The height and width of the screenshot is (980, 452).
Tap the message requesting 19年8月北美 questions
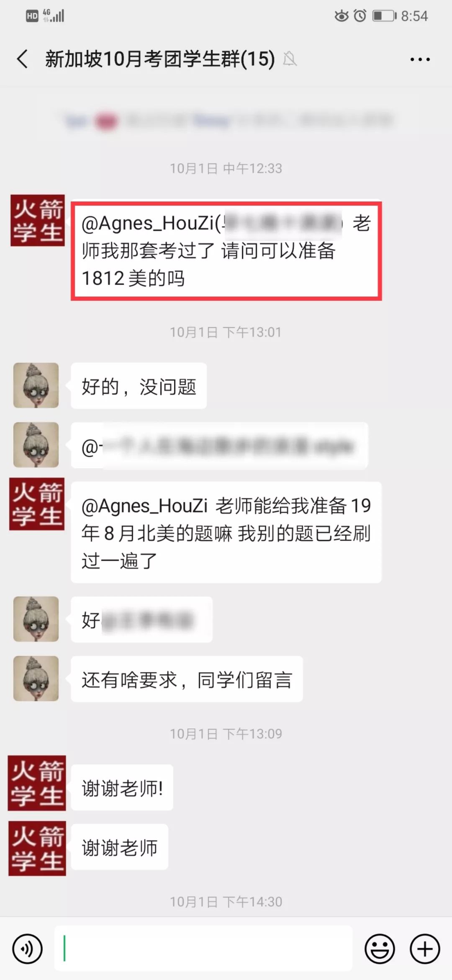[x=226, y=532]
